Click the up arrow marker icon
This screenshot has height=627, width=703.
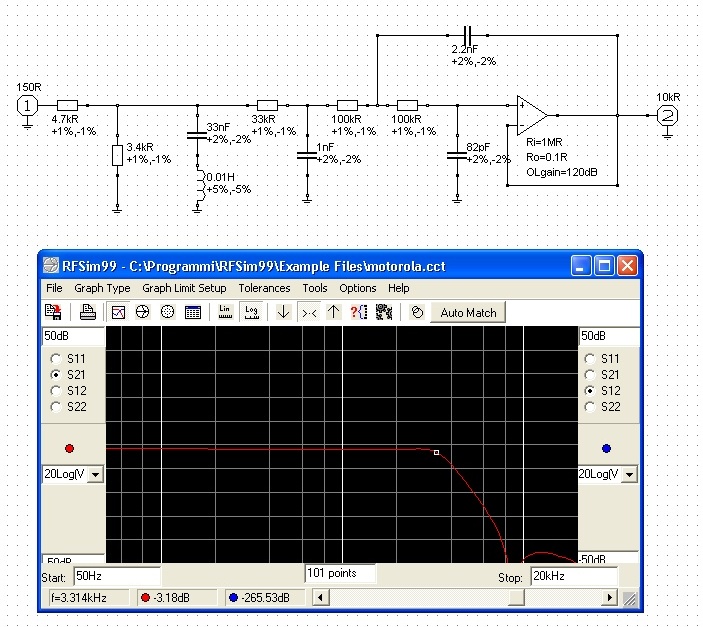[333, 312]
